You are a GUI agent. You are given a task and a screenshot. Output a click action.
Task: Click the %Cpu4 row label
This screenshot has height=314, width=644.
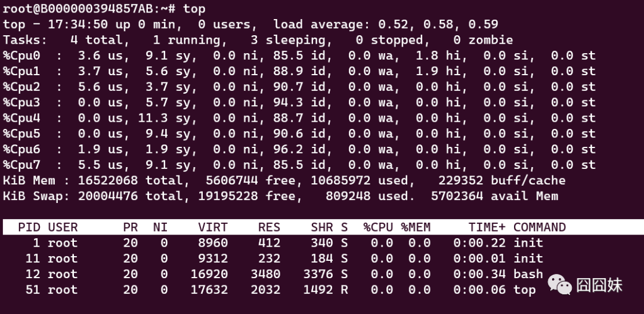[x=21, y=118]
